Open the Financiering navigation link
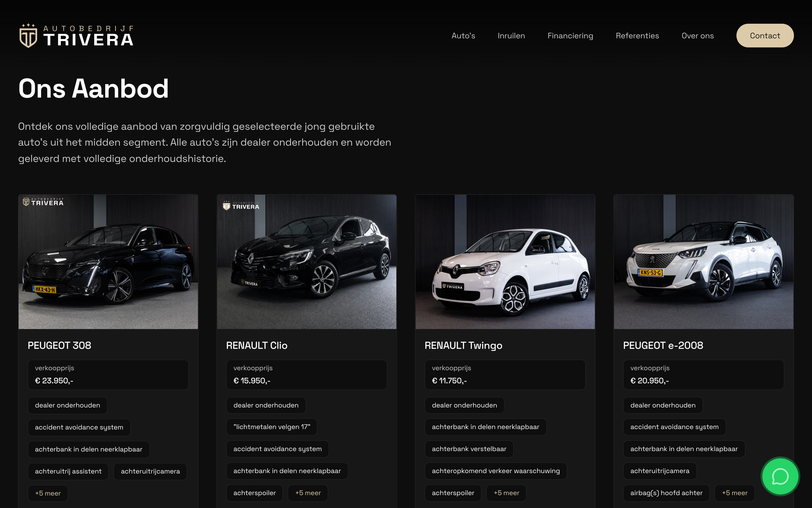The image size is (812, 508). coord(570,36)
